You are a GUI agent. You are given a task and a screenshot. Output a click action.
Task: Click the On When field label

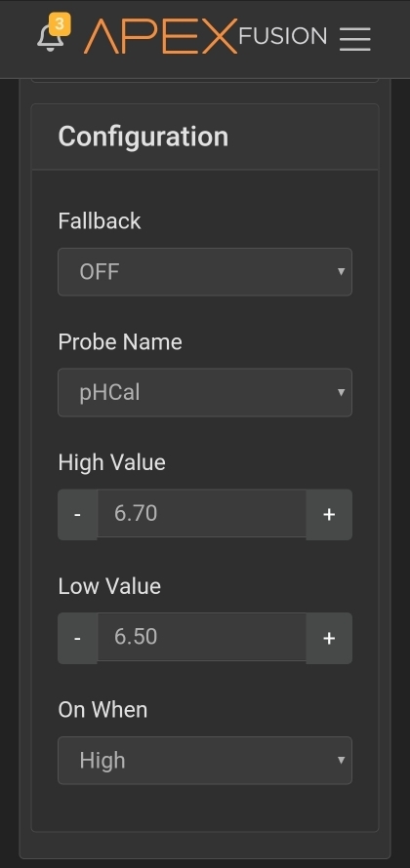pos(103,710)
